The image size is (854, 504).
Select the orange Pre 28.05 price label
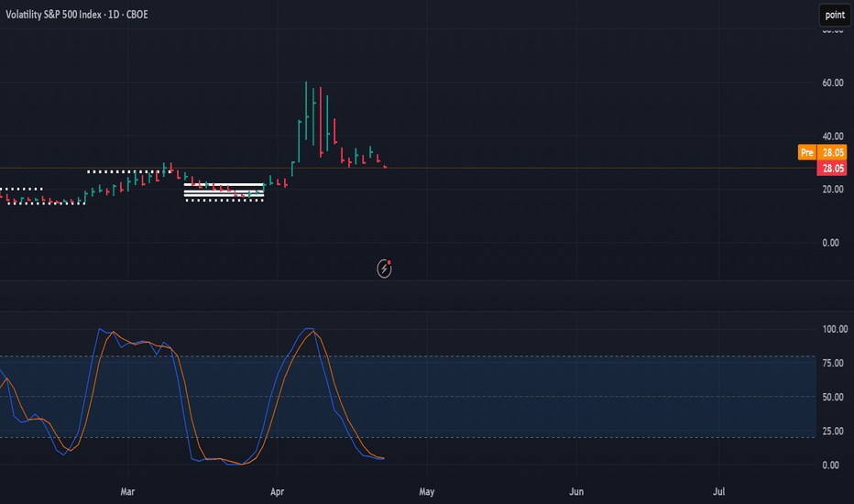tap(823, 152)
